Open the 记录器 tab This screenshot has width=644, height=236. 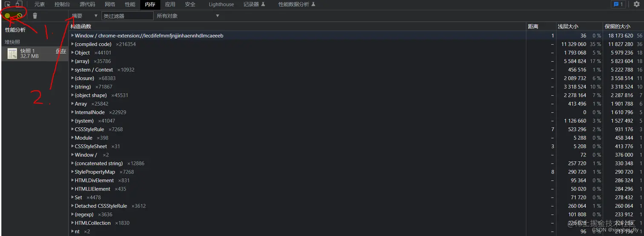pos(254,4)
